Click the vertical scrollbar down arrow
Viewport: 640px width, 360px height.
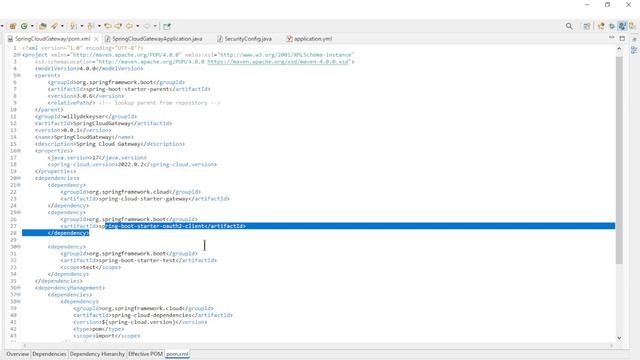pos(619,338)
